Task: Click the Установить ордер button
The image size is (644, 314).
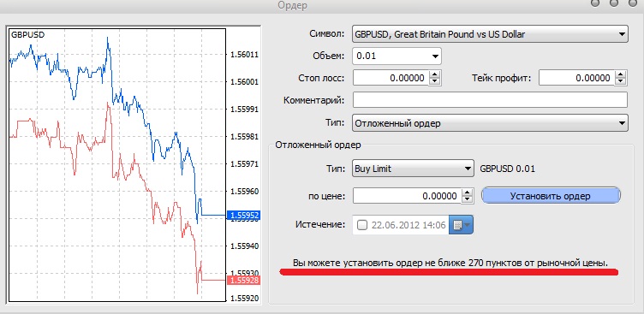Action: point(551,196)
